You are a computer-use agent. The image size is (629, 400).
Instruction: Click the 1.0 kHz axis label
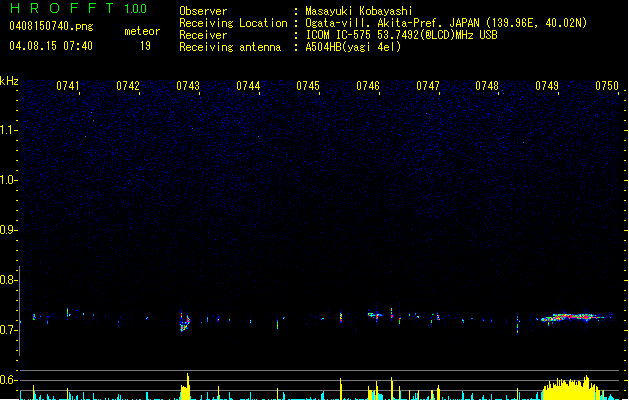(8, 180)
